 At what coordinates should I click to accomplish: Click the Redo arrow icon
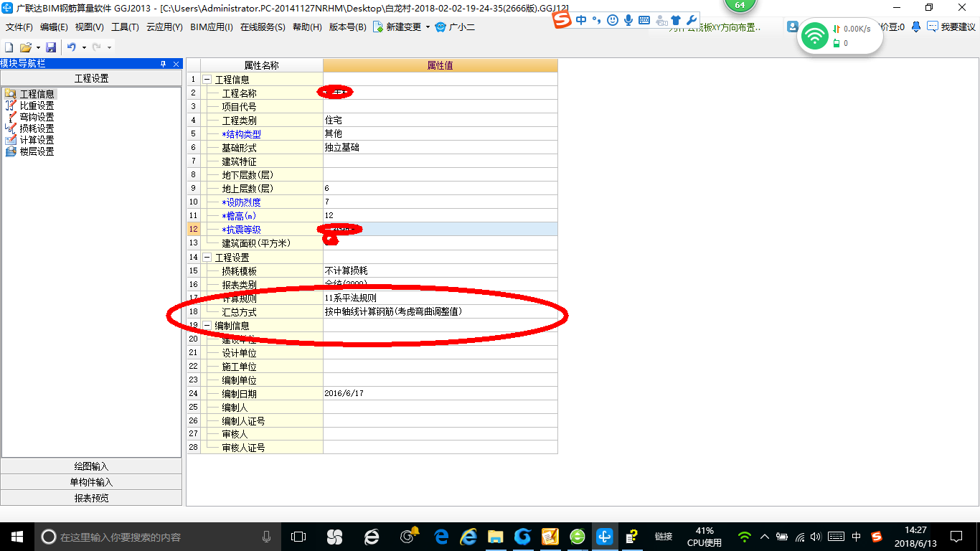pos(96,47)
